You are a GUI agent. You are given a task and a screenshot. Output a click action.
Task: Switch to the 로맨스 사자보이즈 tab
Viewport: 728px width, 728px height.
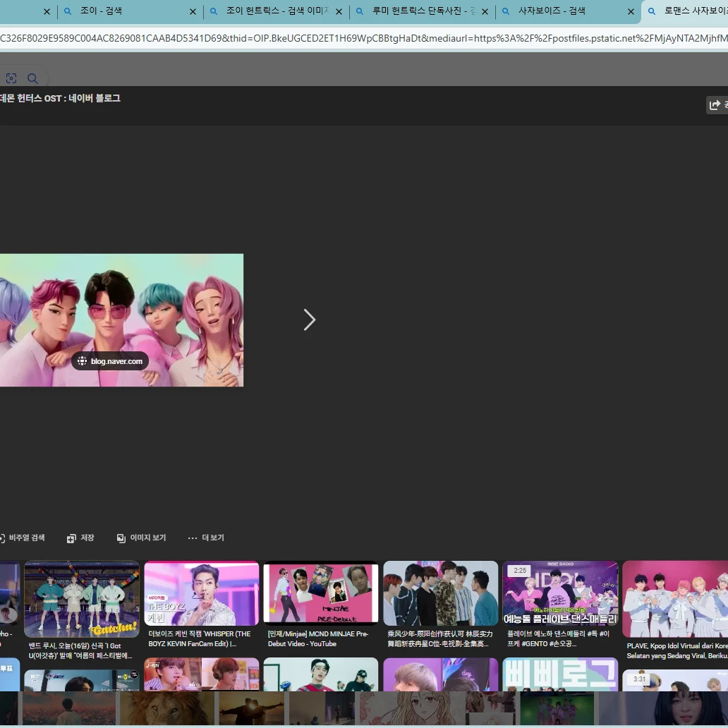click(x=687, y=11)
